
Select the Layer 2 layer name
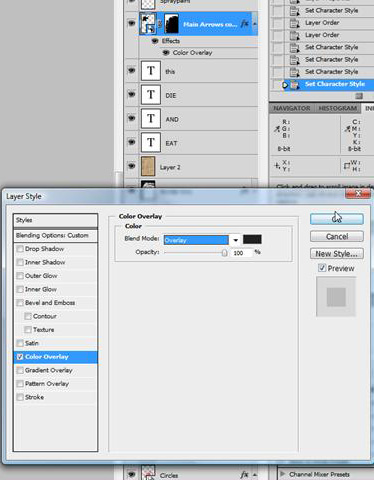[x=170, y=167]
